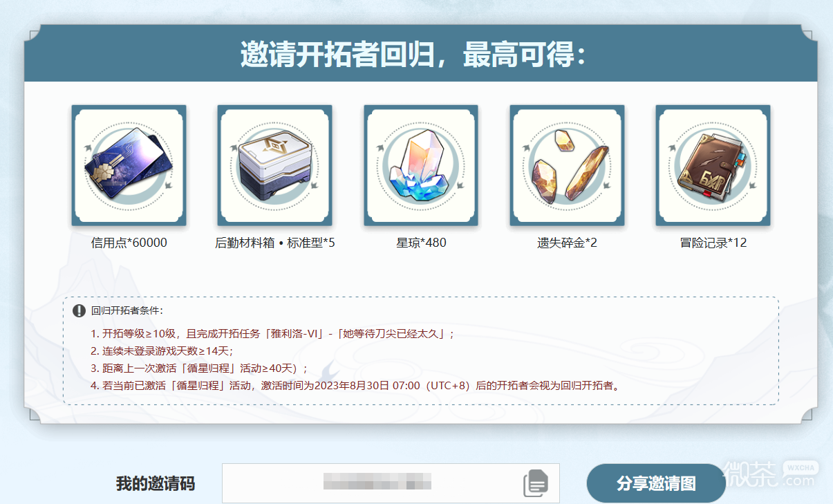
Task: Click the 分享邀请图 share button
Action: pos(656,483)
